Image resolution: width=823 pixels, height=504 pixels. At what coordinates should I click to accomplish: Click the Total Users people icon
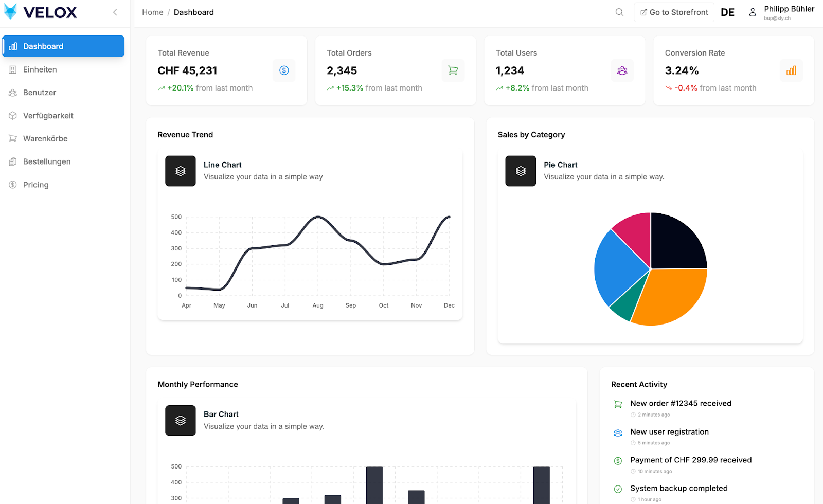pos(622,70)
